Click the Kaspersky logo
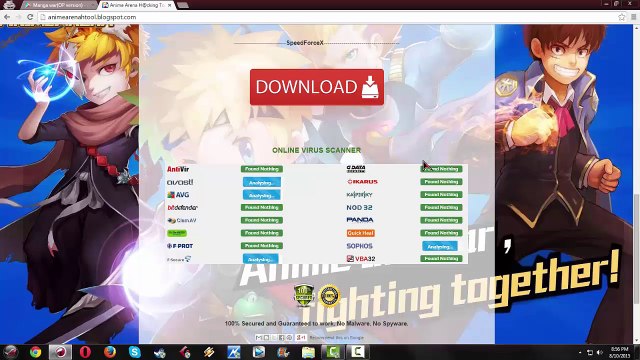 [359, 195]
